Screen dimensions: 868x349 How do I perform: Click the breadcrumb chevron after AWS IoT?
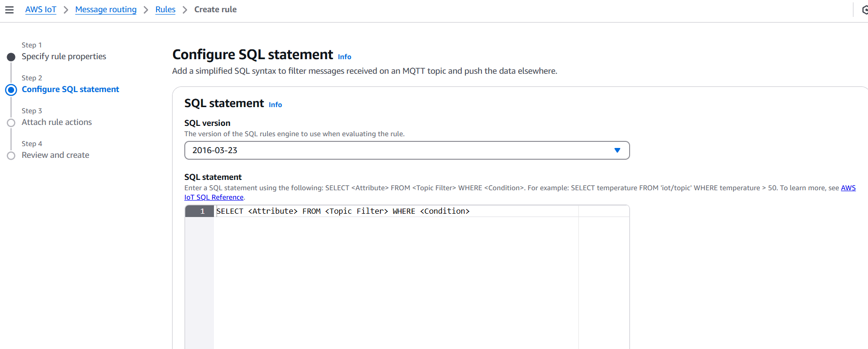click(x=66, y=10)
